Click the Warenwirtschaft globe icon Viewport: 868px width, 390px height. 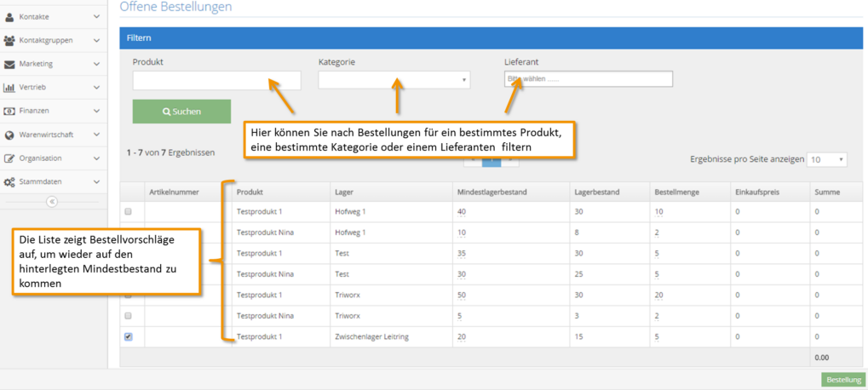(x=9, y=135)
